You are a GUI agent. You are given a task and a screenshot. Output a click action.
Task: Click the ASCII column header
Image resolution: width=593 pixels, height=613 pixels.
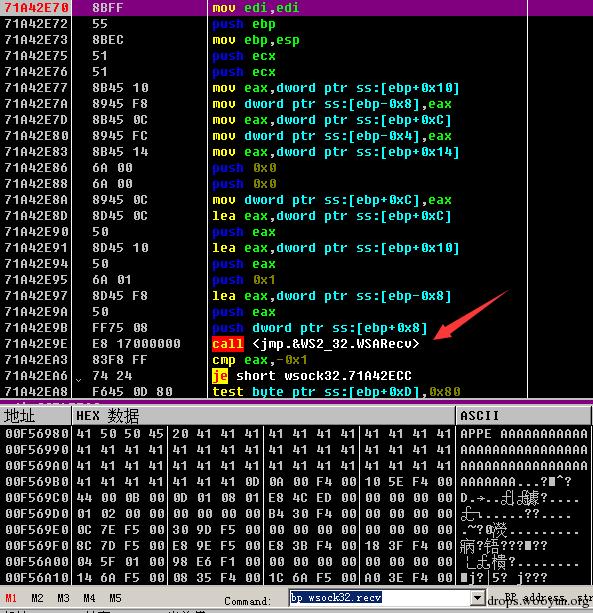pyautogui.click(x=524, y=416)
